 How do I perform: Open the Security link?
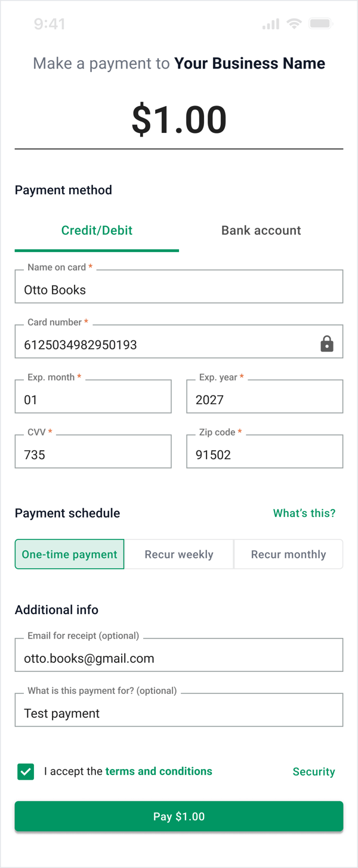[x=314, y=772]
